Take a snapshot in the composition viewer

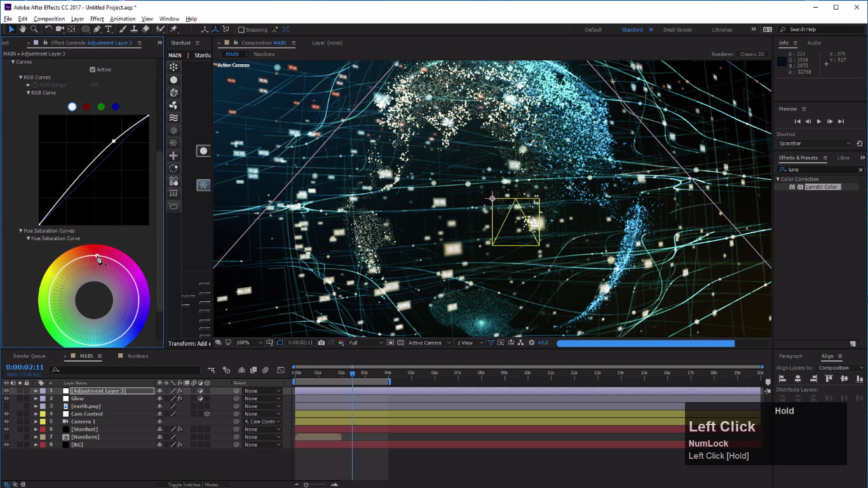[x=320, y=342]
